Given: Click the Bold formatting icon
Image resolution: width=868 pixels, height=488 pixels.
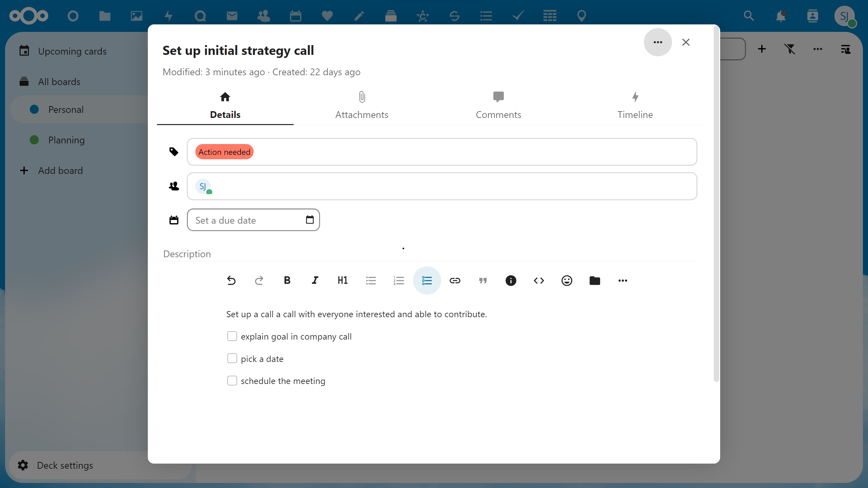Looking at the screenshot, I should click(x=287, y=280).
